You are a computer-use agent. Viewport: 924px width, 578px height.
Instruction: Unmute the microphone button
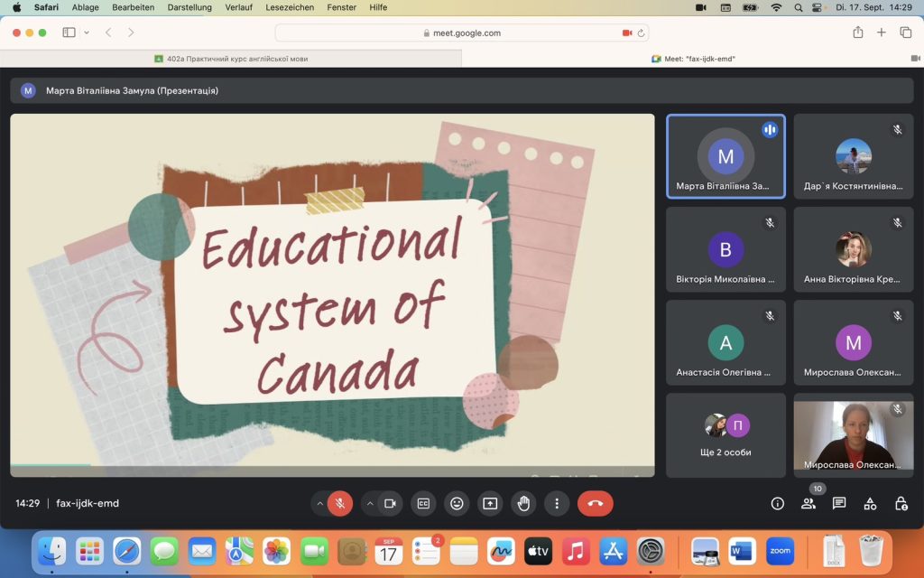[340, 503]
